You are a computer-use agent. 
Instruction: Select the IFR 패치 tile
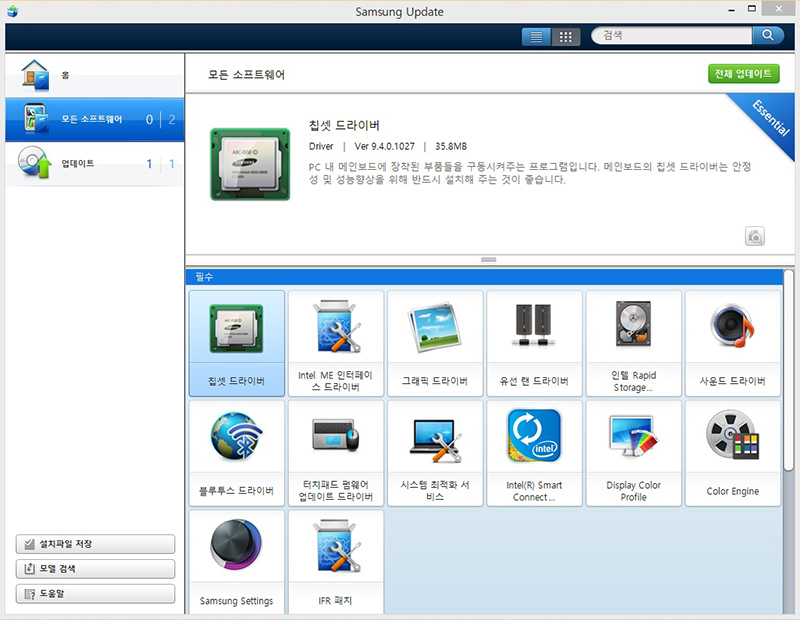pos(336,562)
